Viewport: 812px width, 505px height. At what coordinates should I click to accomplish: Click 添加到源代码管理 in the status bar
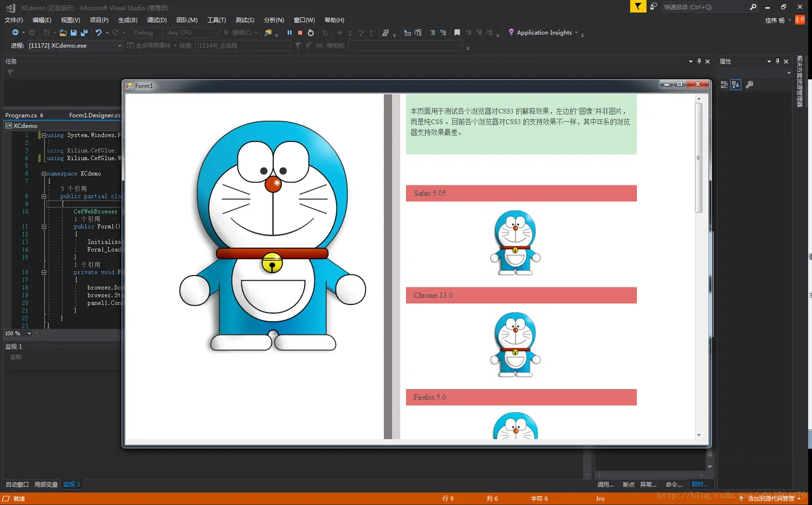(x=771, y=497)
